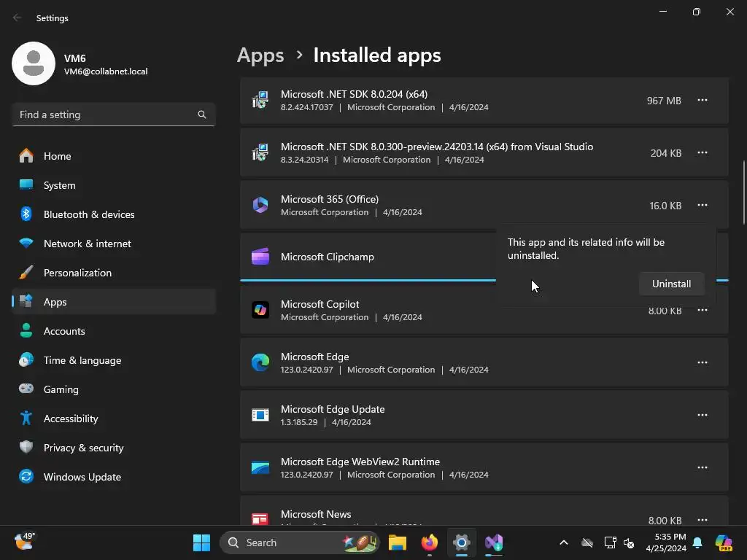Open Home settings in sidebar
Viewport: 747px width, 560px height.
click(x=114, y=156)
